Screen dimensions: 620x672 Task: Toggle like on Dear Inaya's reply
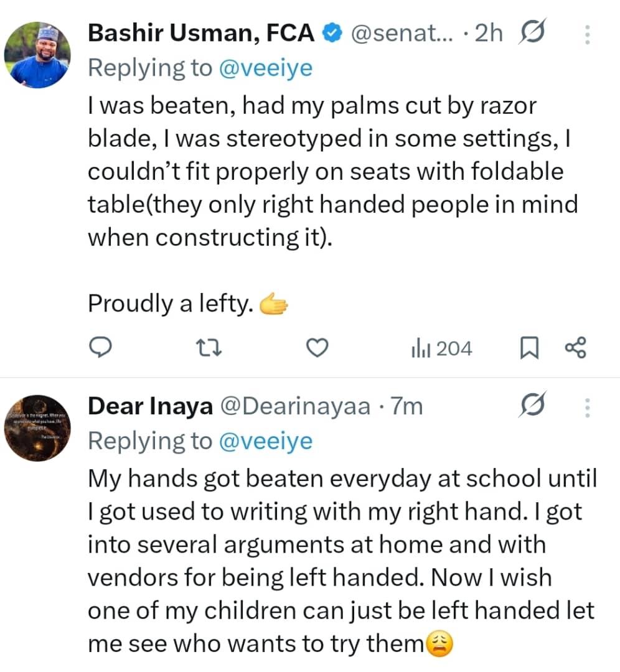tap(317, 669)
